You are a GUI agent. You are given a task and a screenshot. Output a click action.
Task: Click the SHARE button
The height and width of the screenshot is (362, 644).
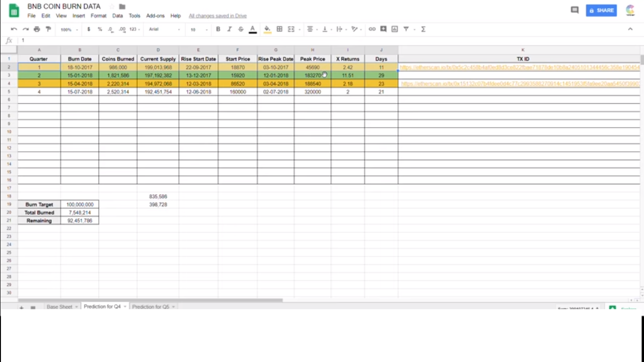tap(602, 10)
